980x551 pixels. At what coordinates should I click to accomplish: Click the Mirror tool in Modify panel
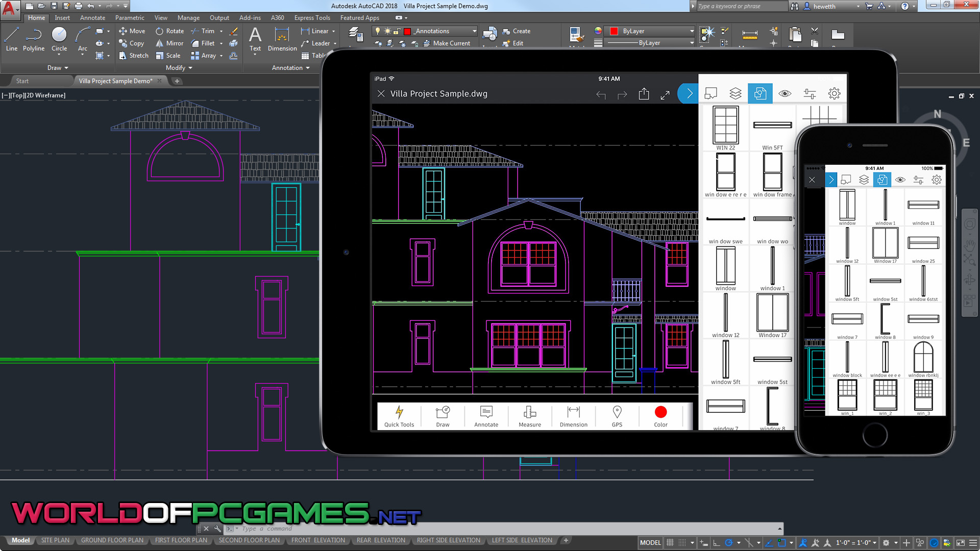click(x=170, y=42)
